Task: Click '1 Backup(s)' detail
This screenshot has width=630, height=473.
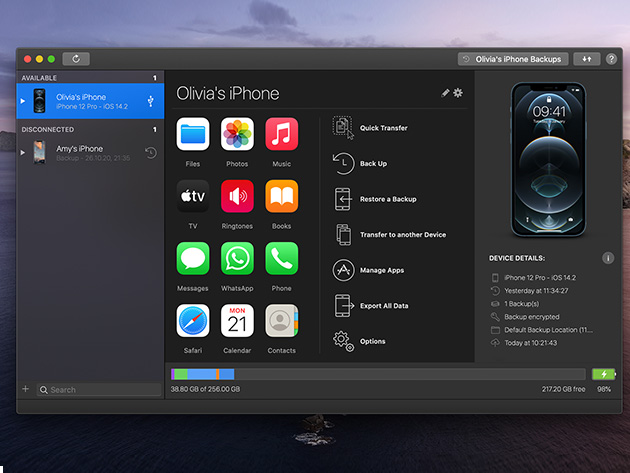Action: tap(522, 304)
